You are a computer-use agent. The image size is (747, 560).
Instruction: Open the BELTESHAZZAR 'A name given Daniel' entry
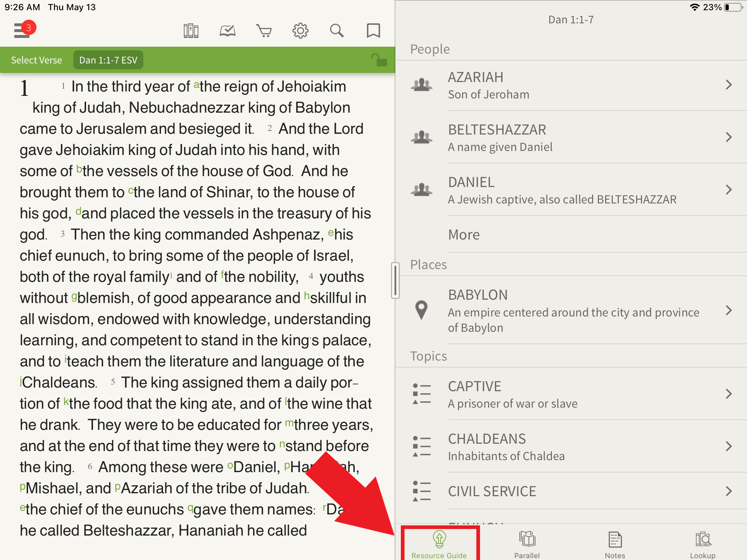[x=571, y=137]
